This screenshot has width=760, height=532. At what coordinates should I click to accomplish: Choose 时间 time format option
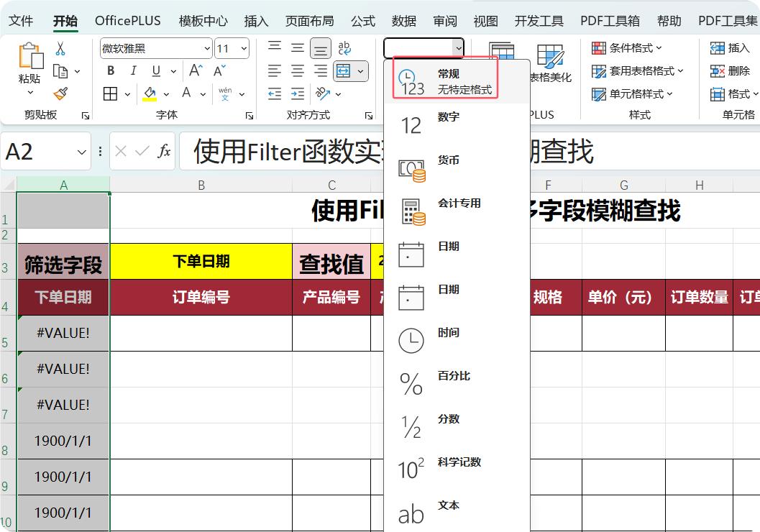coord(456,341)
